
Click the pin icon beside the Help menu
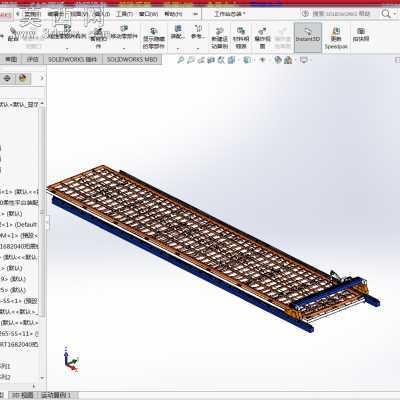click(196, 14)
